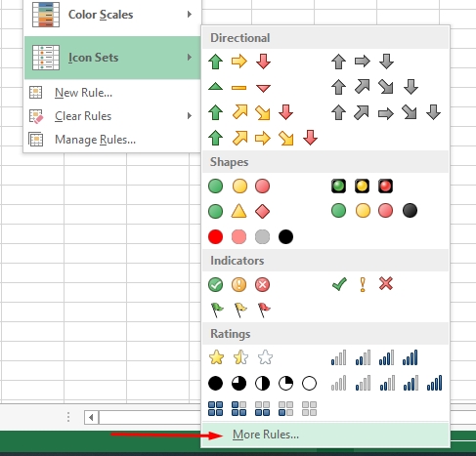Select the 5 Boxes rating set

pos(262,408)
